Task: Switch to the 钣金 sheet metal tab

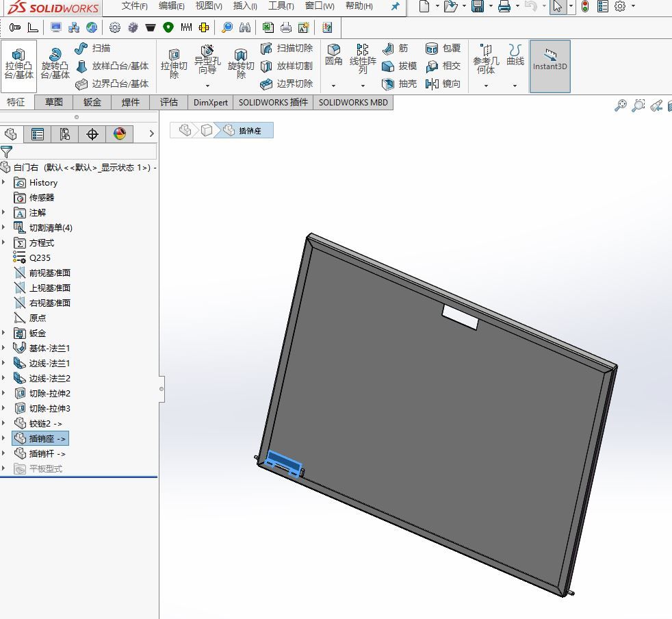Action: (x=92, y=102)
